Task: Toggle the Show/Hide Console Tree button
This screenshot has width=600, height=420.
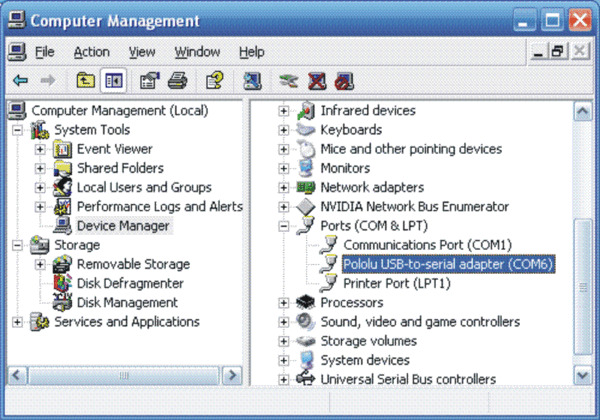Action: (114, 81)
